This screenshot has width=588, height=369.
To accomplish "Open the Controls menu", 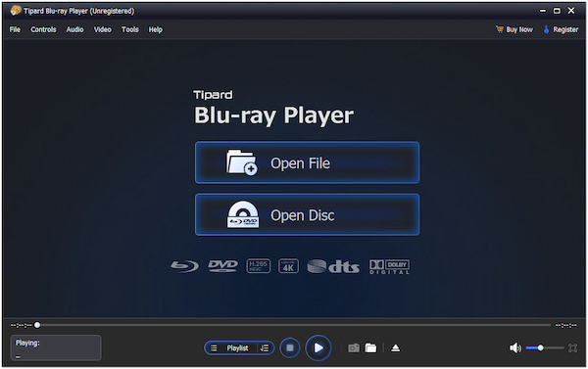I will pos(43,29).
